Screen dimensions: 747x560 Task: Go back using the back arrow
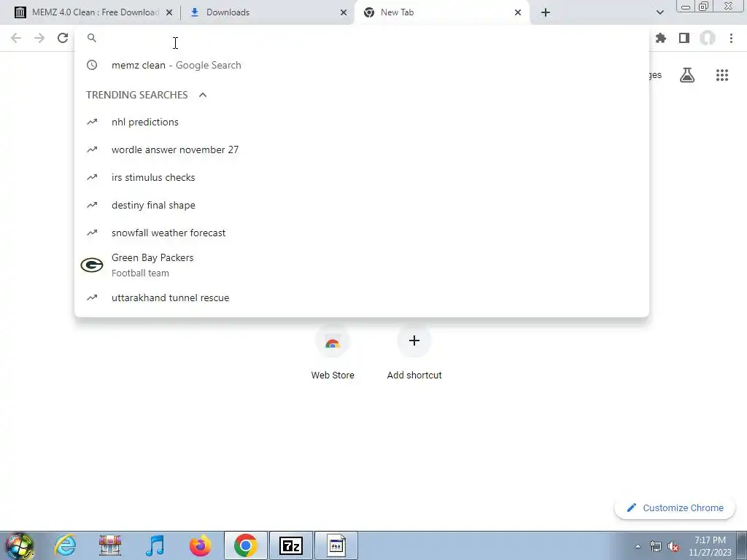click(16, 38)
